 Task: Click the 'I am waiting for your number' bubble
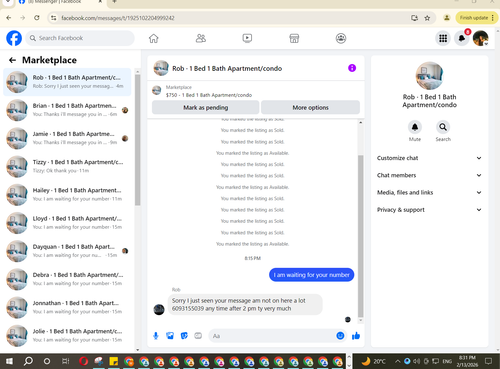pyautogui.click(x=311, y=275)
